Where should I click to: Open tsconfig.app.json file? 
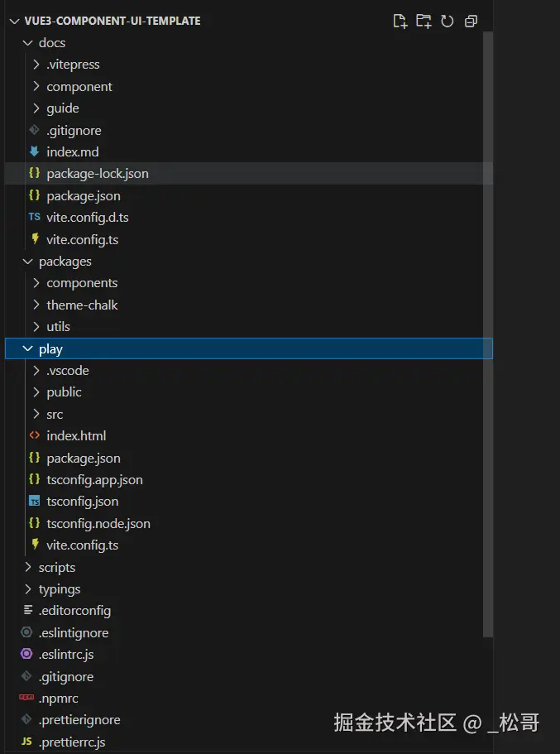pyautogui.click(x=94, y=480)
